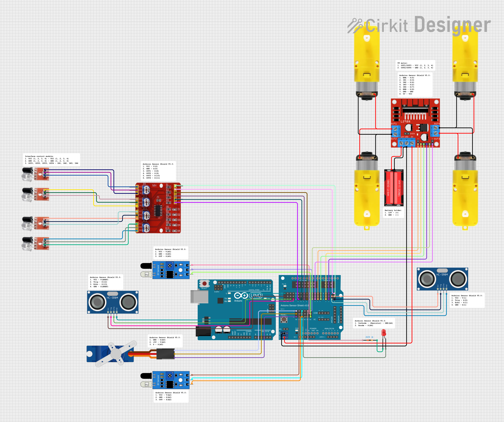The width and height of the screenshot is (504, 422).
Task: Click the red RESET button on Arduino UNO
Action: pos(205,283)
